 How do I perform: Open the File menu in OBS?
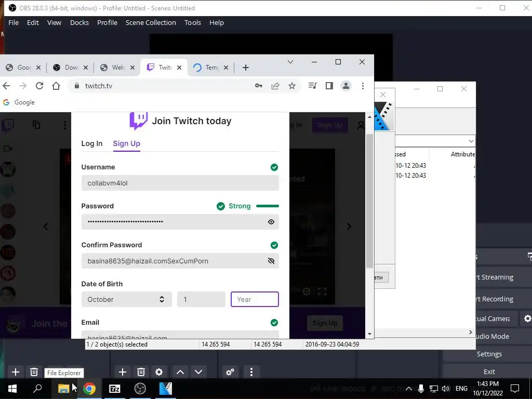pyautogui.click(x=13, y=22)
